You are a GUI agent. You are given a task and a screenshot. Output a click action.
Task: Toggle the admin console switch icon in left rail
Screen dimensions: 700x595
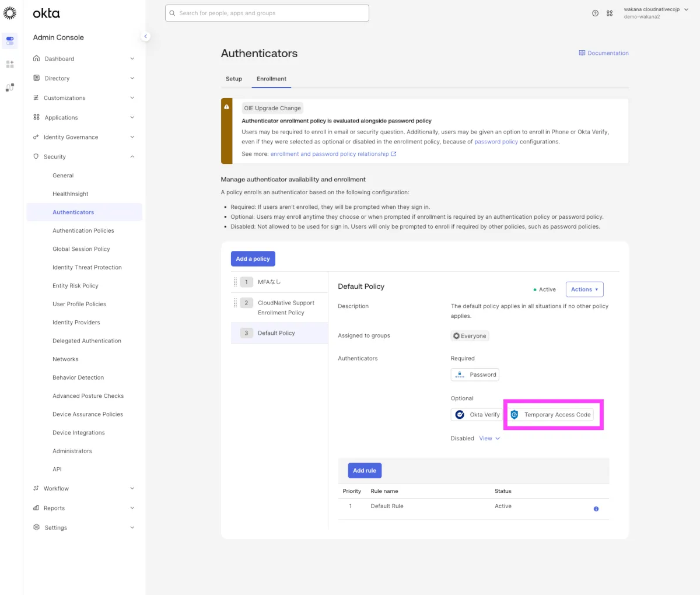pyautogui.click(x=10, y=41)
